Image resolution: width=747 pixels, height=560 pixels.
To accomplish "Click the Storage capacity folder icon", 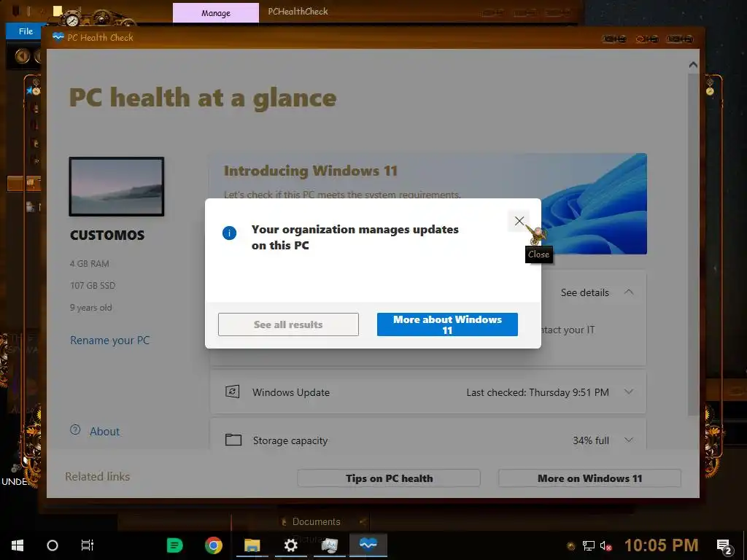I will click(233, 440).
